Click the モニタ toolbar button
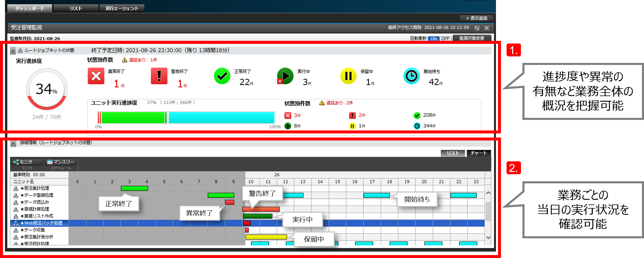Screen dimensions: 644x258 coord(26,162)
